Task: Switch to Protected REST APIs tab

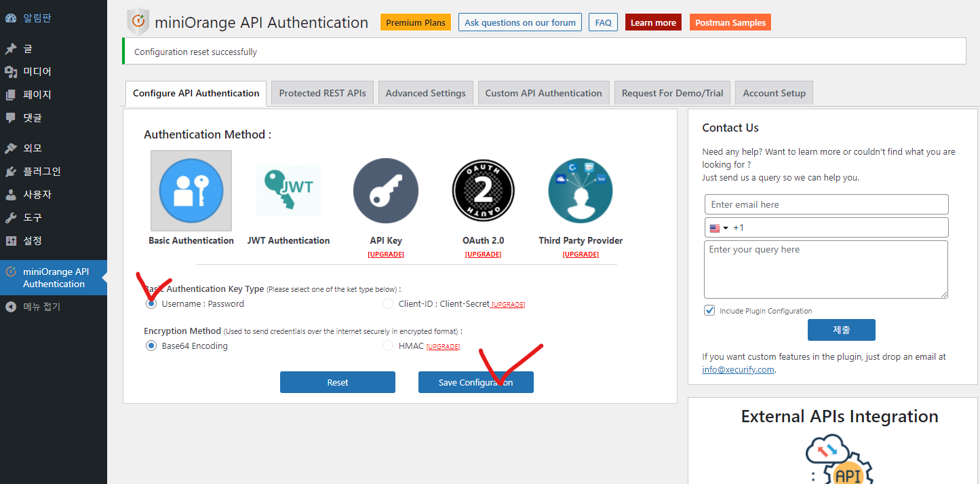Action: click(322, 93)
